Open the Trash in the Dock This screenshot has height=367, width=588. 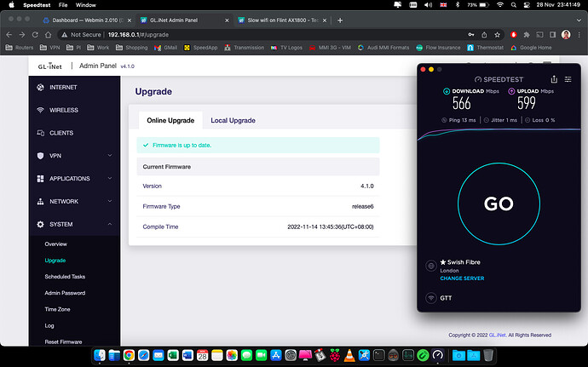pos(488,355)
